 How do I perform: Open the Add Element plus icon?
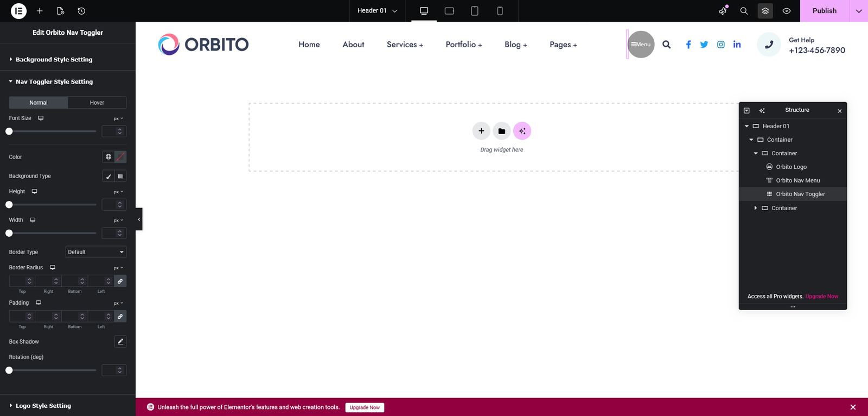pyautogui.click(x=40, y=11)
